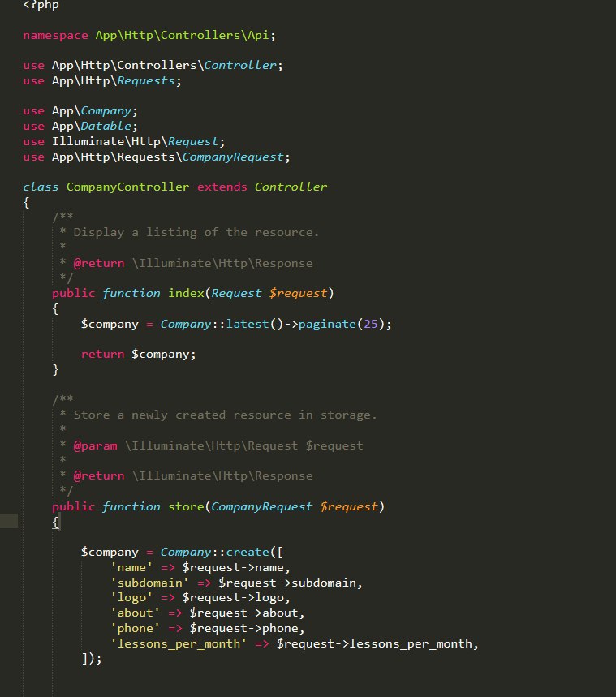The image size is (616, 697).
Task: Click the namespace keyword
Action: click(x=55, y=36)
